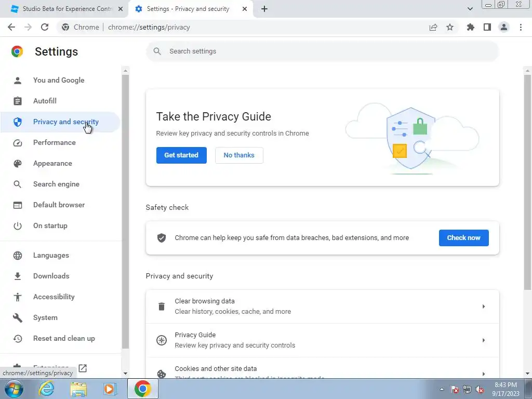The image size is (532, 399).
Task: Launch Internet Explorer from the taskbar
Action: point(46,389)
